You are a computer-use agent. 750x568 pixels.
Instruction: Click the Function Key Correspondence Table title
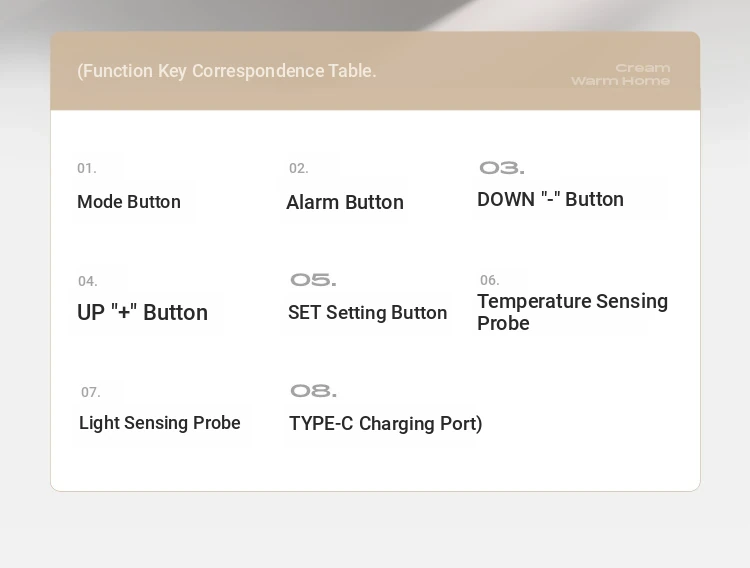tap(227, 71)
